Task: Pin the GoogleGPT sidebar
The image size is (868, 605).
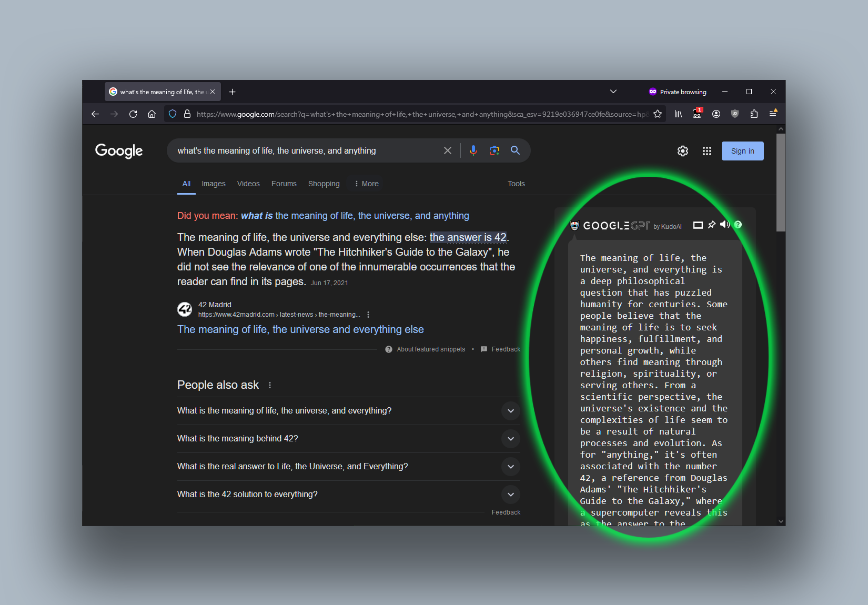Action: (712, 225)
